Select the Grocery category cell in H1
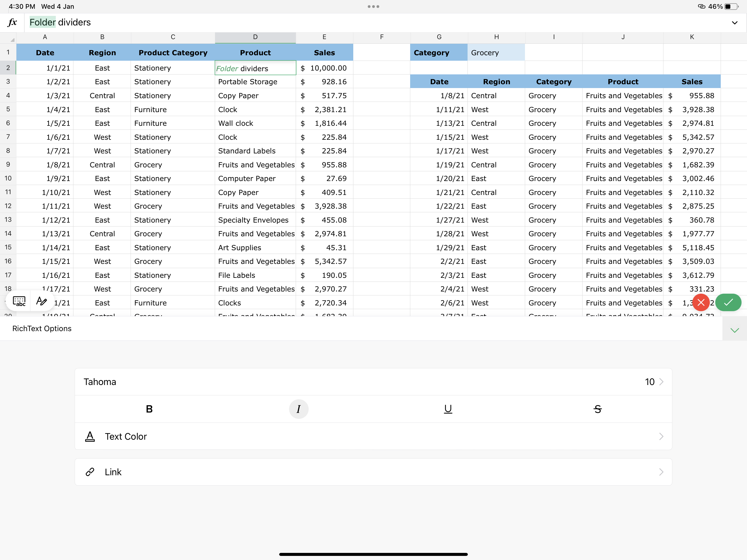The width and height of the screenshot is (747, 560). (496, 53)
